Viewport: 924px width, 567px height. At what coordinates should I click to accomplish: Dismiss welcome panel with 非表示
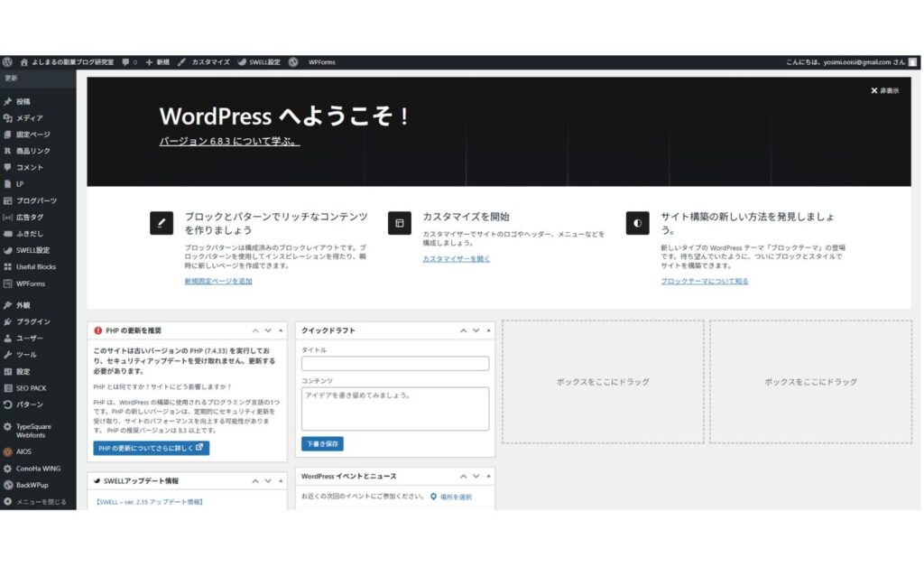point(884,91)
